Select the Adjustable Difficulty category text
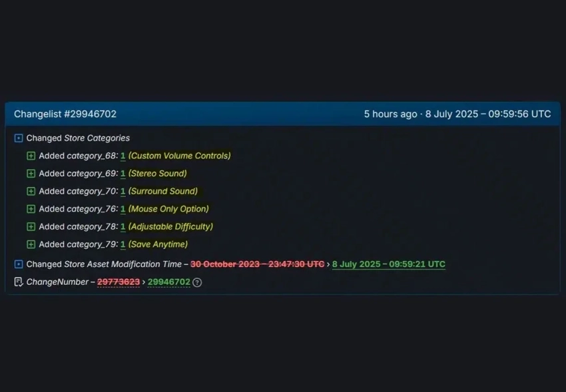The width and height of the screenshot is (566, 392). (x=170, y=226)
